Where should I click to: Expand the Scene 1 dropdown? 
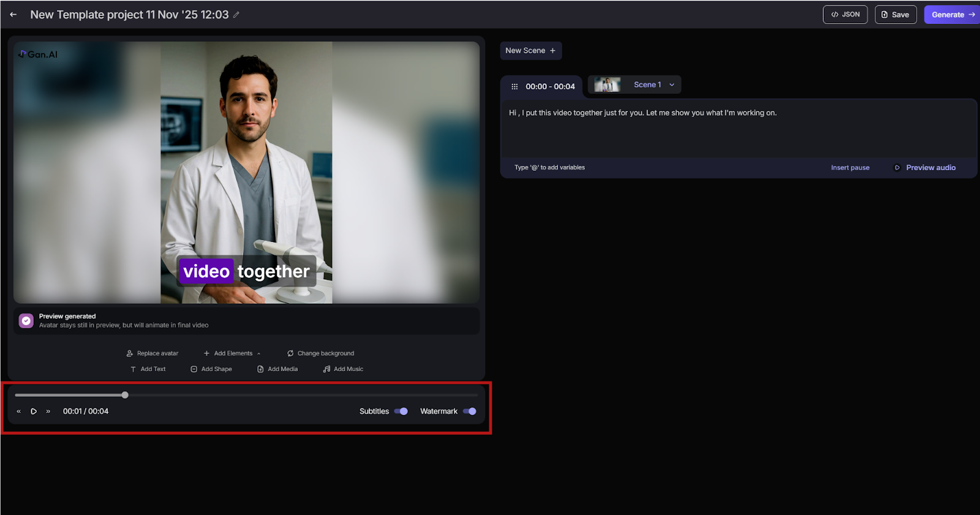(x=672, y=85)
